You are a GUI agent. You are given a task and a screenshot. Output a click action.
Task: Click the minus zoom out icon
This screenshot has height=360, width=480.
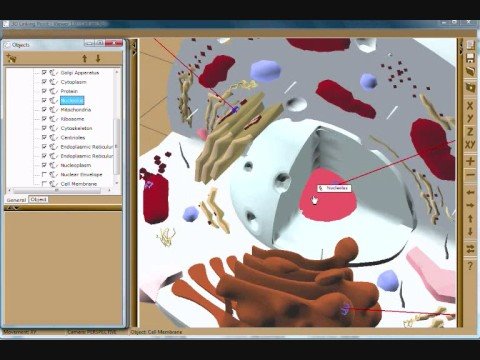point(470,175)
